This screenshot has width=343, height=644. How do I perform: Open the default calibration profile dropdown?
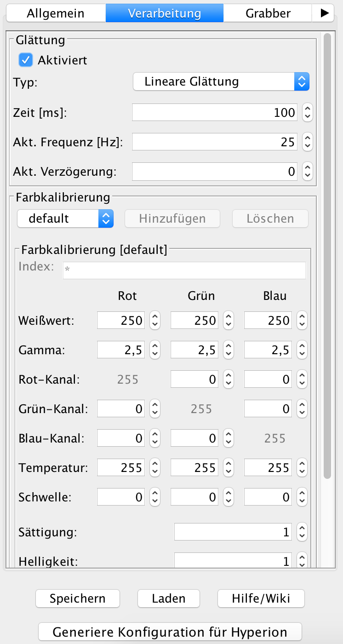(x=65, y=218)
